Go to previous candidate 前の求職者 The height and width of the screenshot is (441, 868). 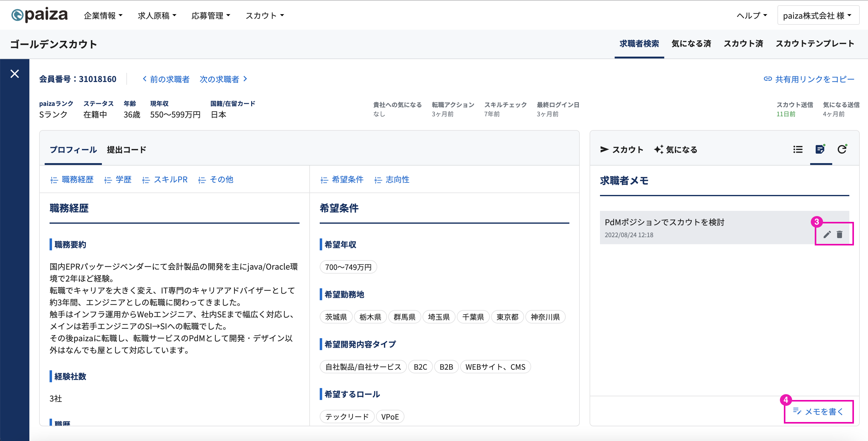pyautogui.click(x=166, y=79)
